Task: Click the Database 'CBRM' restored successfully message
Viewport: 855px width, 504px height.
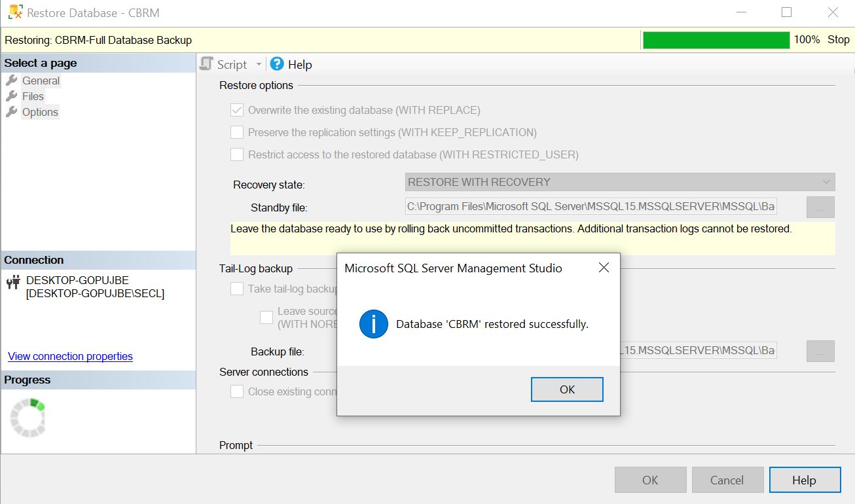Action: (492, 324)
